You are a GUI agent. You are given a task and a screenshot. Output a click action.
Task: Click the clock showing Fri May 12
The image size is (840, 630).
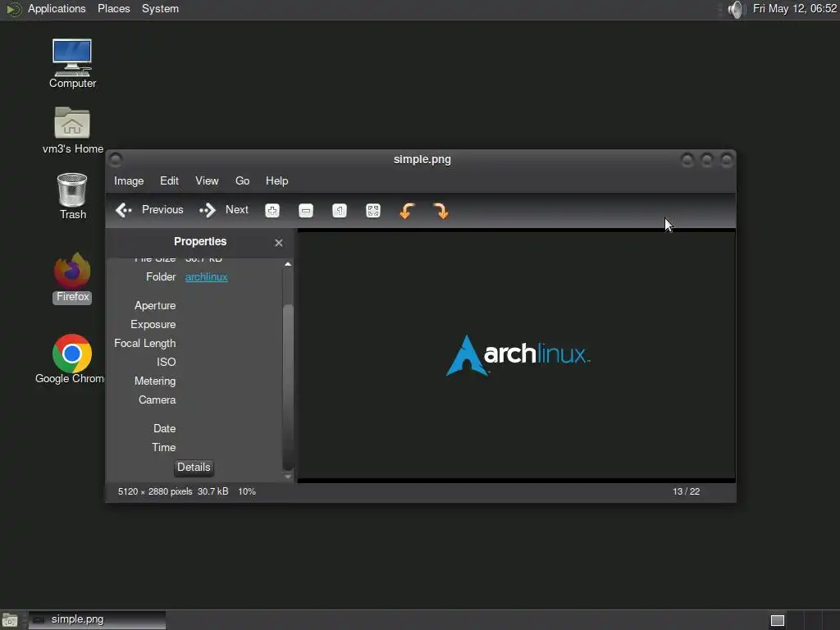[x=794, y=8]
